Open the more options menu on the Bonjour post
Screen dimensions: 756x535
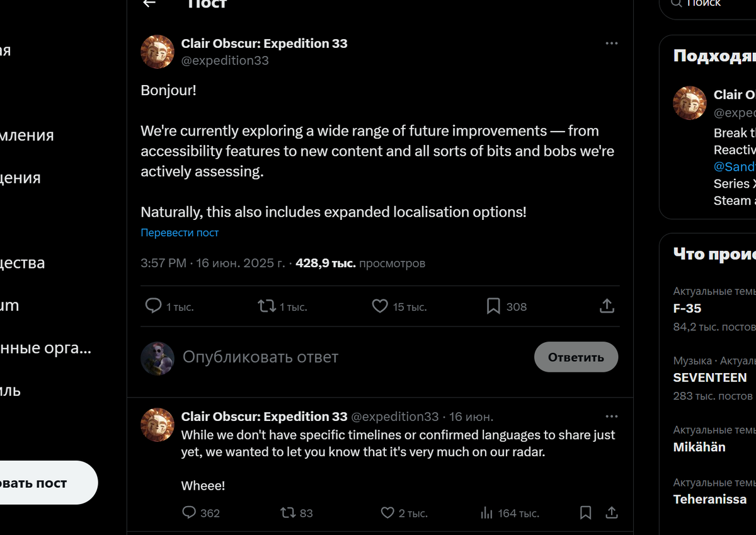611,43
